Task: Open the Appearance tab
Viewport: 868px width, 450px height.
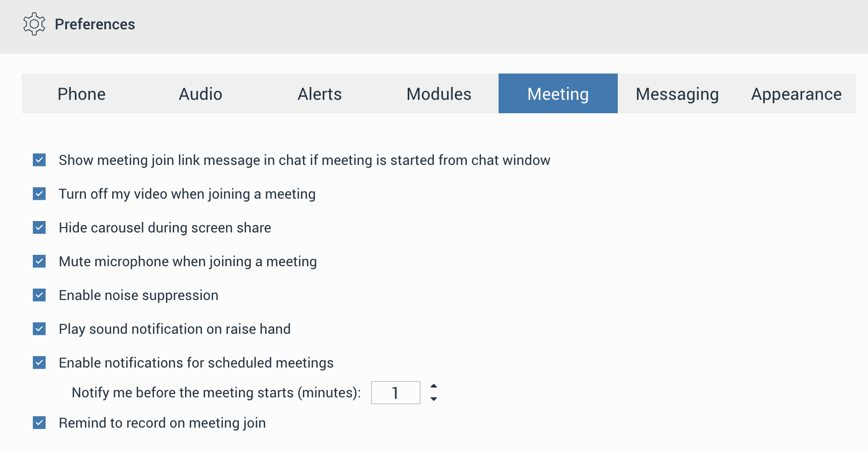Action: pos(796,93)
